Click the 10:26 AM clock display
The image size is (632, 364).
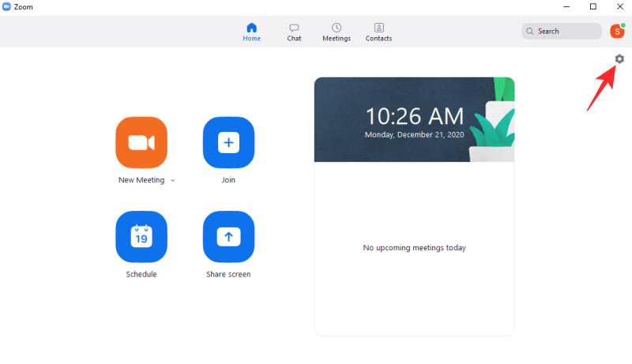pyautogui.click(x=414, y=116)
